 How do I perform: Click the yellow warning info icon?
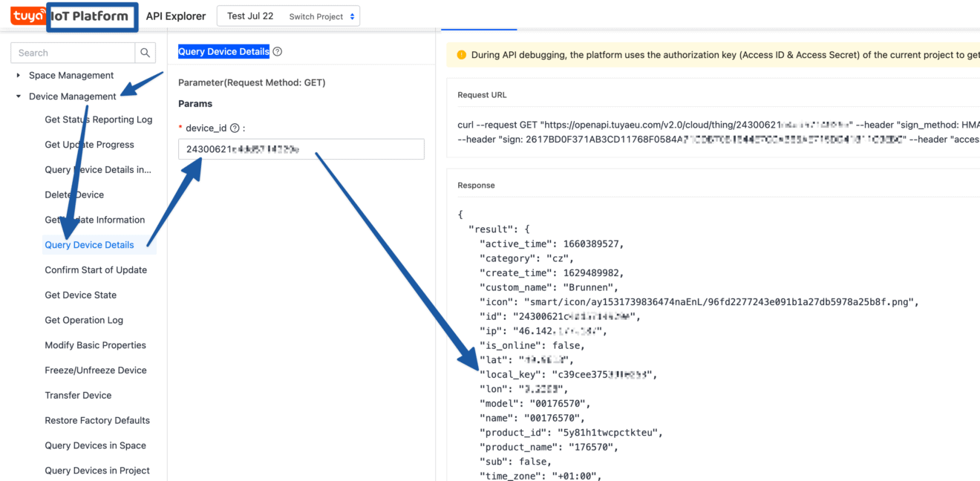pos(461,55)
